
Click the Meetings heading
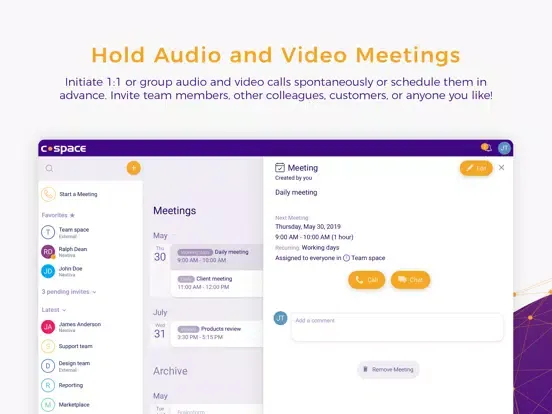tap(175, 211)
